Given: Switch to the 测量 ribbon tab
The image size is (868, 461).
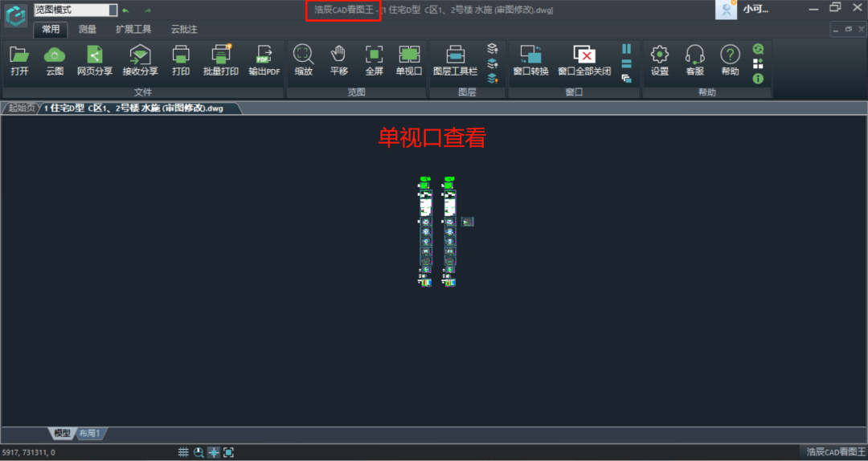Looking at the screenshot, I should point(87,30).
